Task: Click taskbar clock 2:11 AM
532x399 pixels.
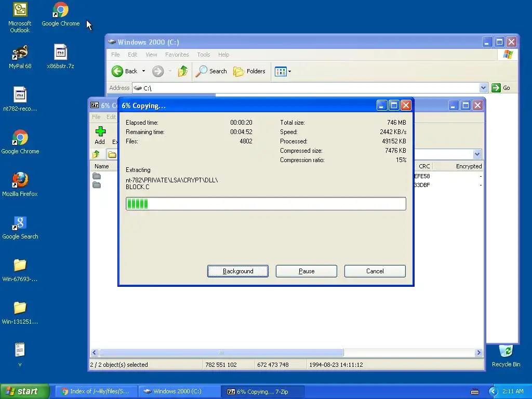Action: tap(513, 392)
